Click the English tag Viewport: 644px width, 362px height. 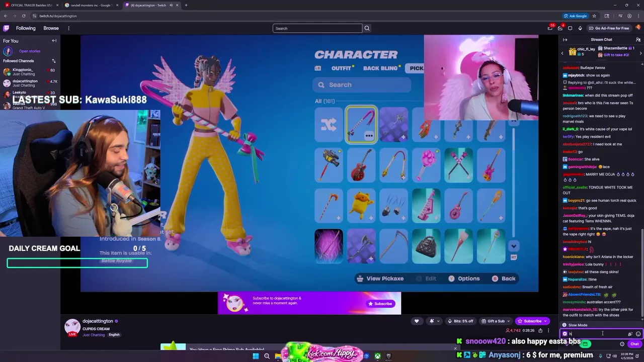pyautogui.click(x=114, y=335)
